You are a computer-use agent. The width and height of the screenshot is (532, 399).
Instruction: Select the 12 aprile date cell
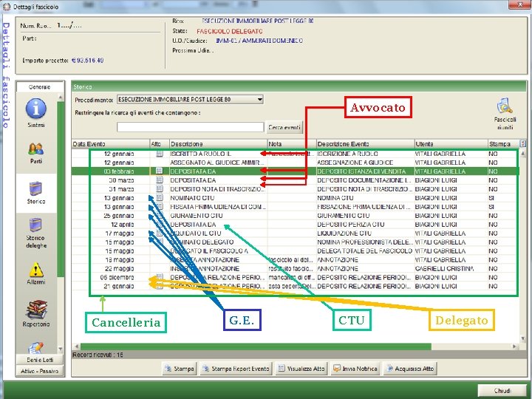[111, 225]
